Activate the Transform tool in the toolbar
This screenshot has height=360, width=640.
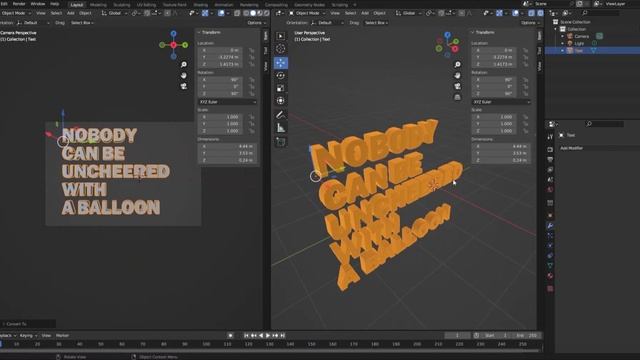280,100
